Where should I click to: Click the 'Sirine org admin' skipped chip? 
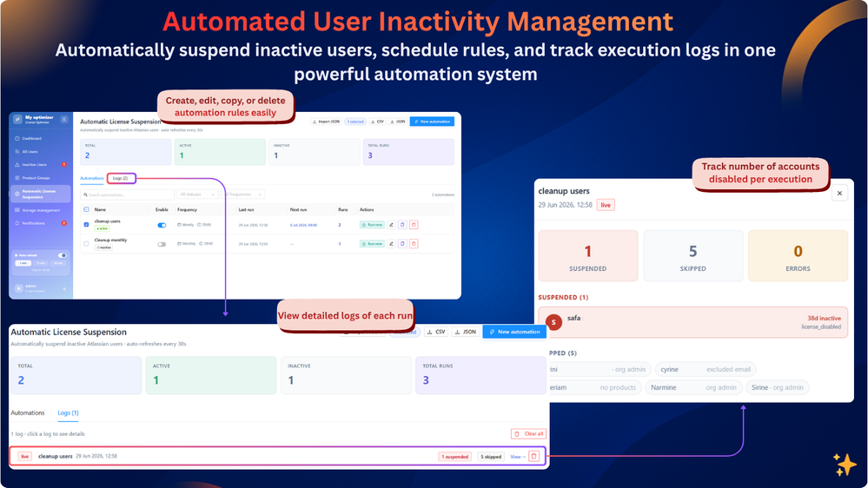click(778, 387)
